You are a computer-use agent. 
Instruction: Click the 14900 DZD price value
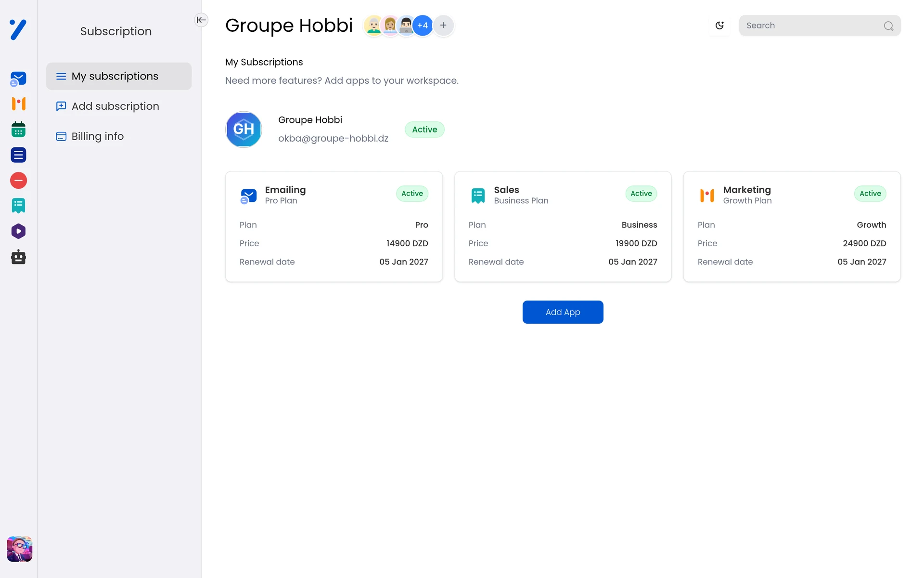pyautogui.click(x=407, y=243)
